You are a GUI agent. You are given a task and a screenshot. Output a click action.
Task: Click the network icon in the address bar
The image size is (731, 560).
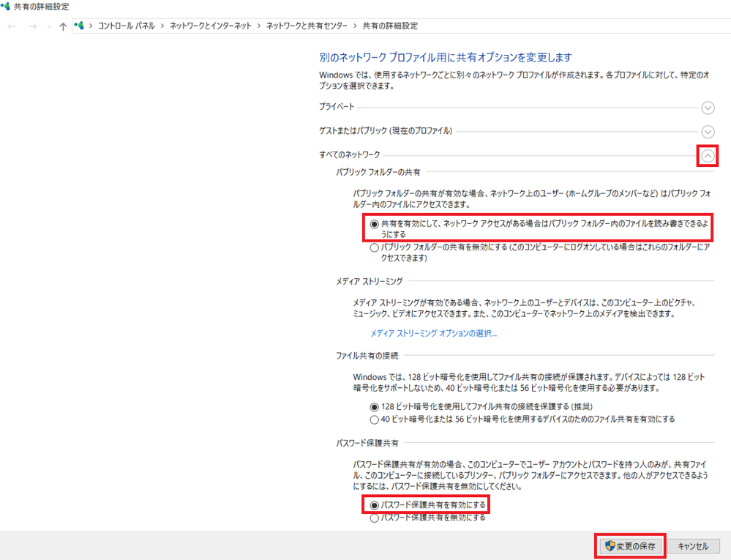point(79,26)
